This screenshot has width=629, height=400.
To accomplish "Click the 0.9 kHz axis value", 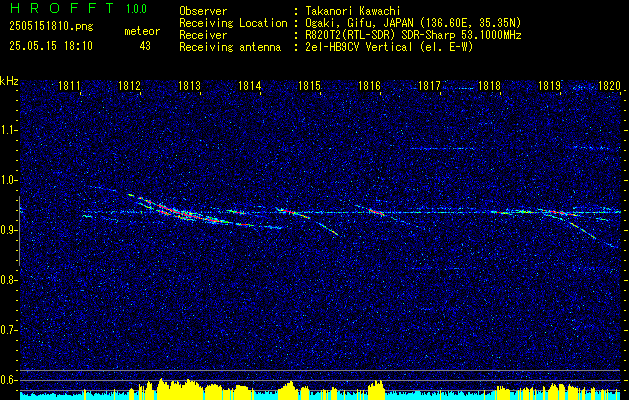I will click(x=8, y=230).
